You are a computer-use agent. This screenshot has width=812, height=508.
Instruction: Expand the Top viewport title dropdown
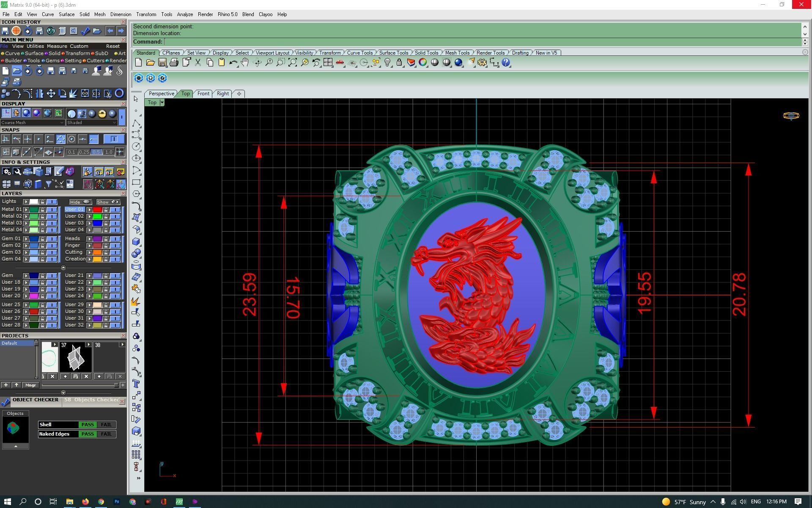pos(162,102)
